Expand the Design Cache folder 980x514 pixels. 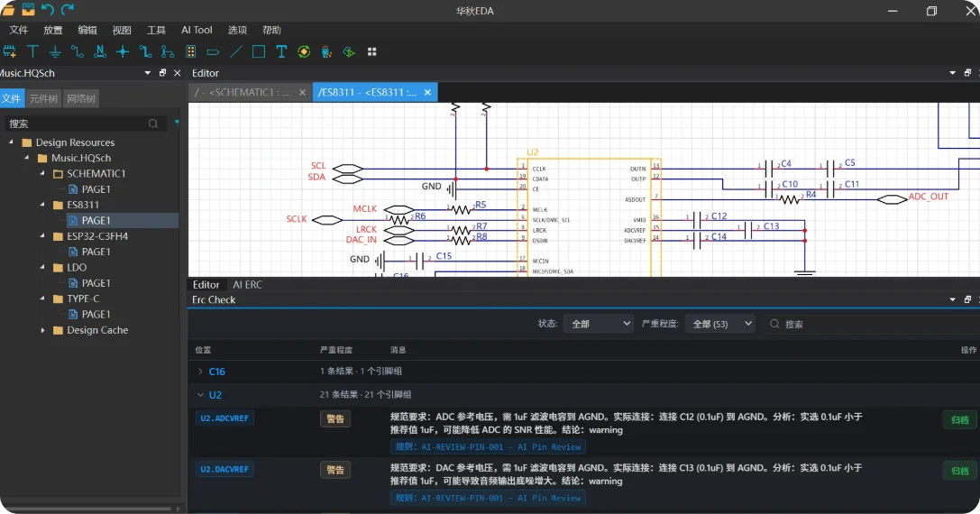(x=42, y=330)
